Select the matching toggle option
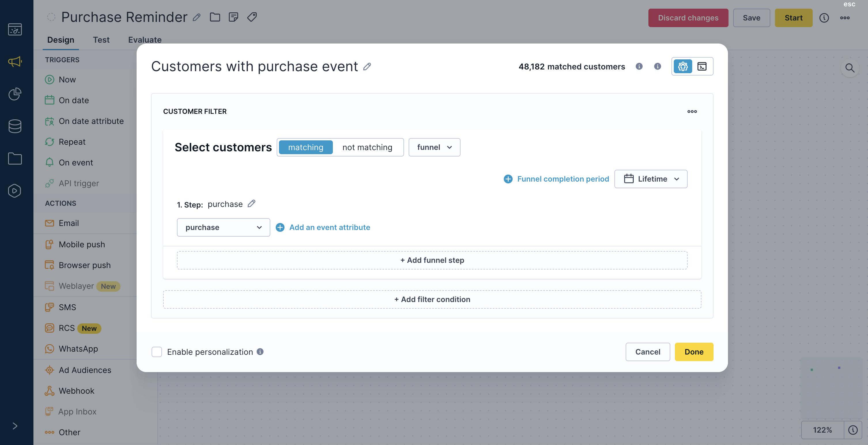 pyautogui.click(x=306, y=147)
